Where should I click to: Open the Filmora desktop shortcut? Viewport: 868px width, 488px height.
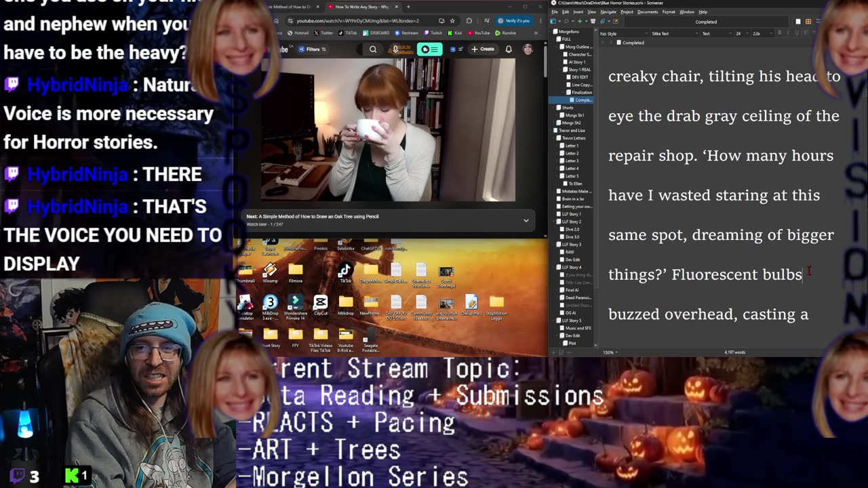click(295, 272)
